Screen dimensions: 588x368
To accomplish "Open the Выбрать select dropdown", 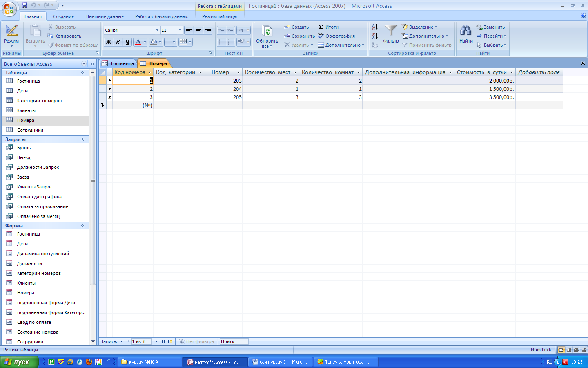I will click(492, 45).
